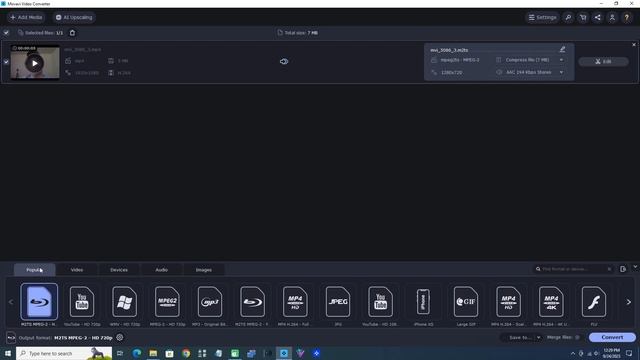Choose the MP4 H.264 4K preset
Image resolution: width=640 pixels, height=360 pixels.
tap(551, 302)
